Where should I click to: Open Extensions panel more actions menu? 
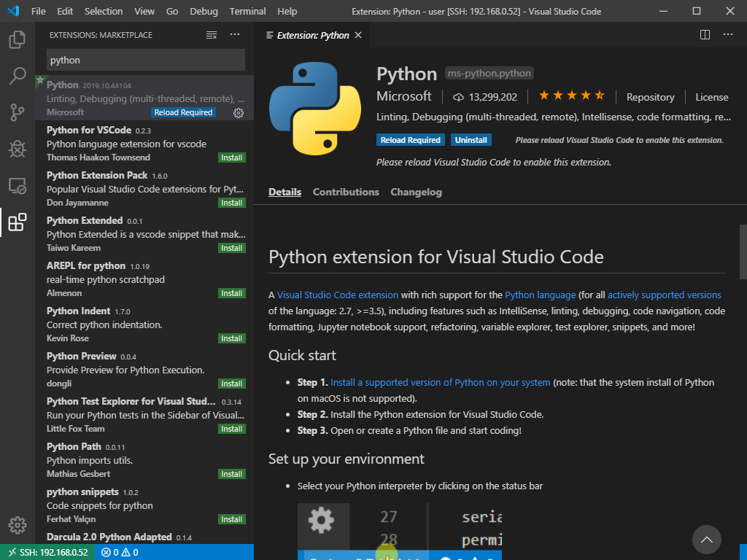click(x=235, y=34)
